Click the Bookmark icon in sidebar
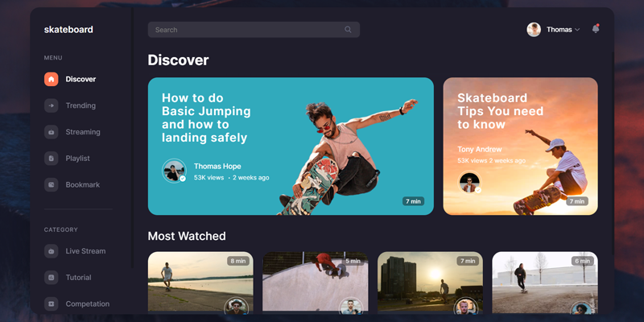 pyautogui.click(x=51, y=185)
